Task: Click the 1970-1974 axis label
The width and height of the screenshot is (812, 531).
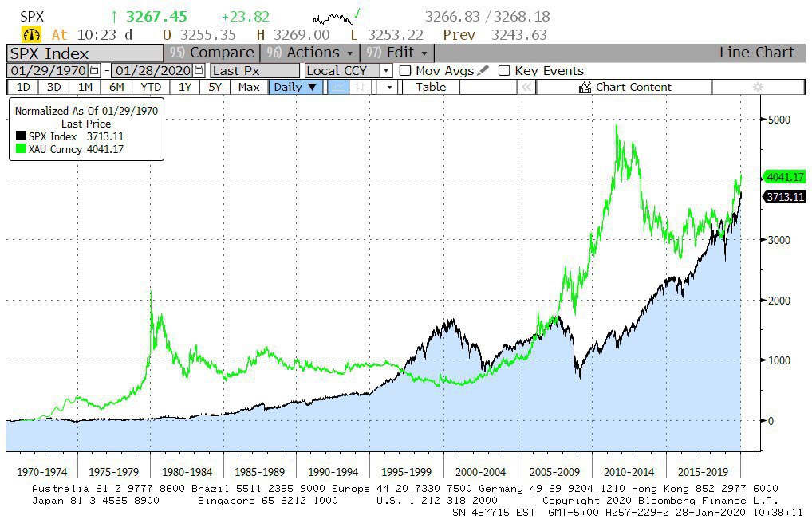Action: click(42, 472)
